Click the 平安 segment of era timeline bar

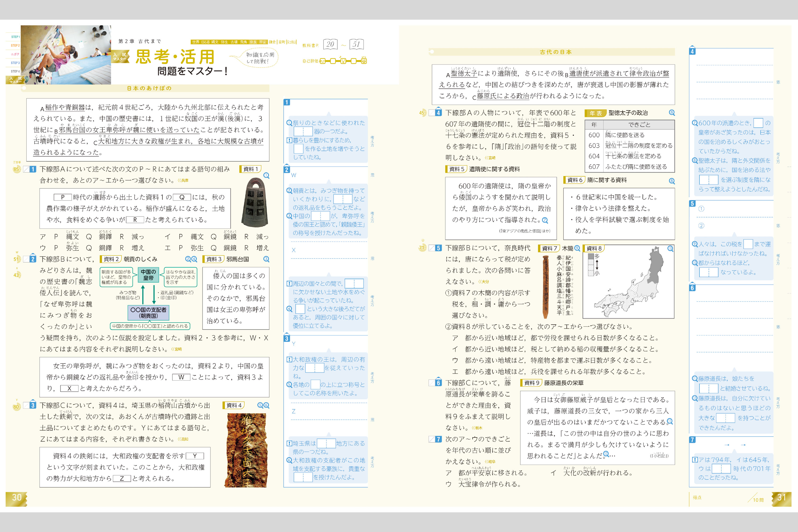point(263,42)
